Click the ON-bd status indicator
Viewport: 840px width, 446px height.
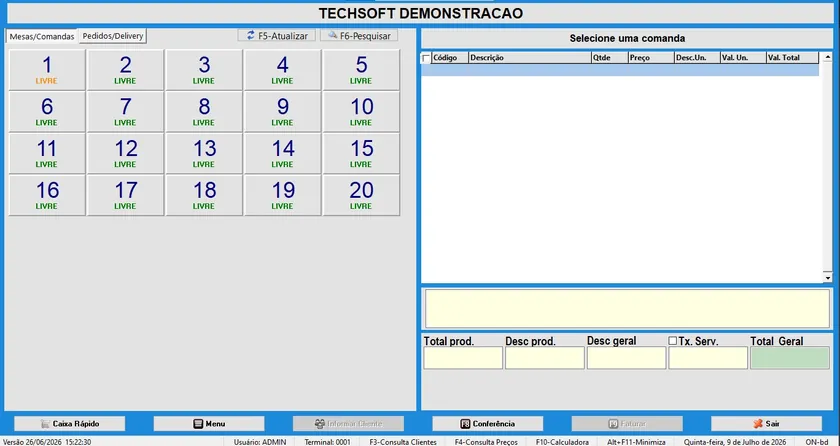816,442
